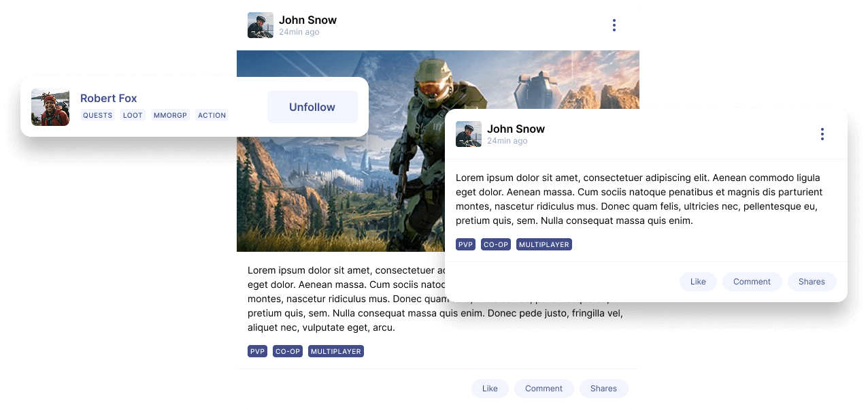Screen dimensions: 868x409
Task: Click the CO-OP tag on the game image post
Action: click(287, 352)
